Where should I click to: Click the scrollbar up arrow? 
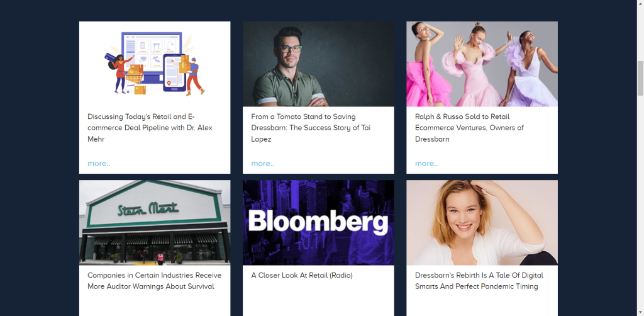click(x=640, y=3)
